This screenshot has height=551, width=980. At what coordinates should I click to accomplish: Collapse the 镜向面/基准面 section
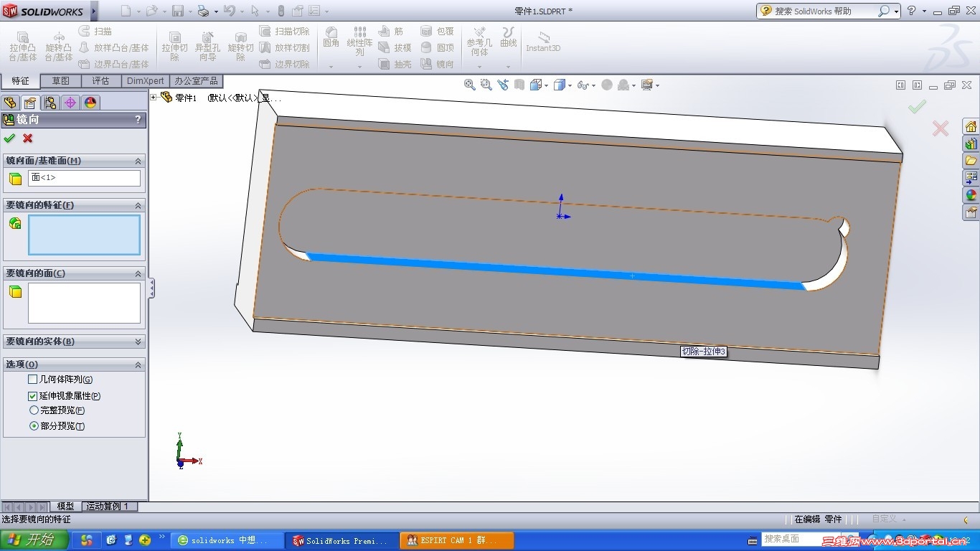138,161
